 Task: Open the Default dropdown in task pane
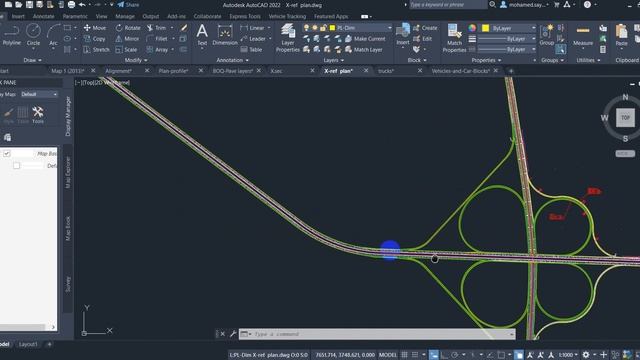(39, 94)
